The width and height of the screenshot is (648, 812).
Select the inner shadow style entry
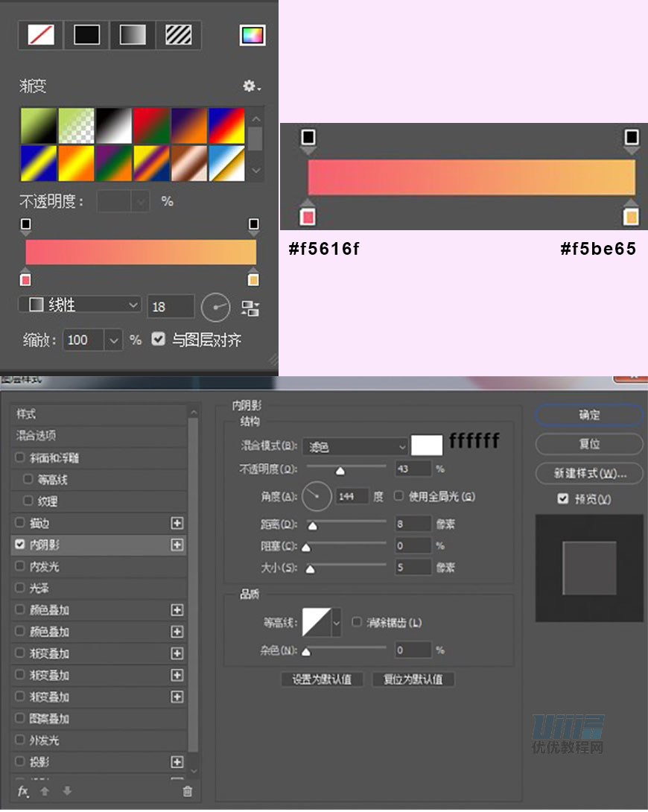coord(44,545)
